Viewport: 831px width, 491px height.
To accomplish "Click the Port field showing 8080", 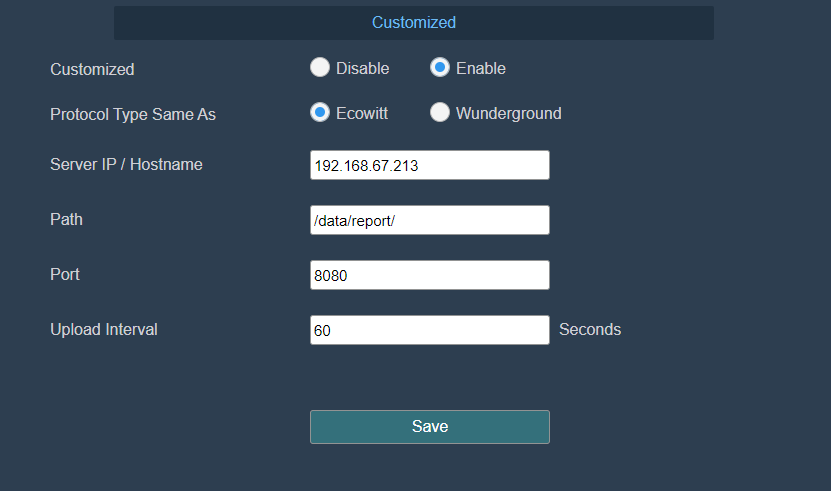I will [430, 275].
